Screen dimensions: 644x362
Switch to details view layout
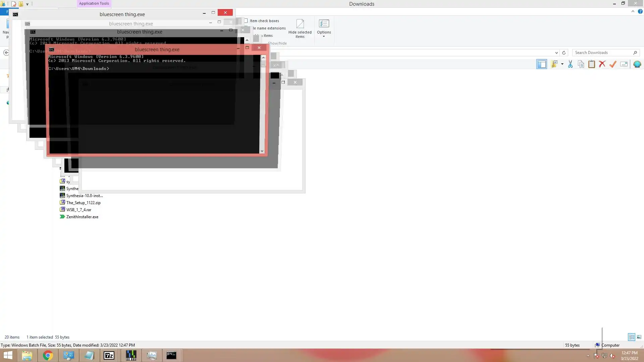click(x=632, y=337)
